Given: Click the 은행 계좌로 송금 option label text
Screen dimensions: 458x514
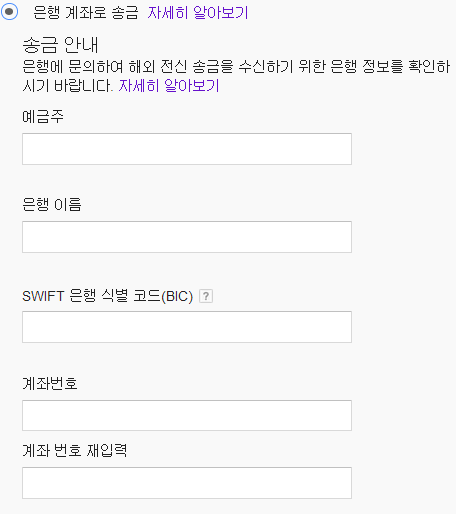Looking at the screenshot, I should 86,13.
